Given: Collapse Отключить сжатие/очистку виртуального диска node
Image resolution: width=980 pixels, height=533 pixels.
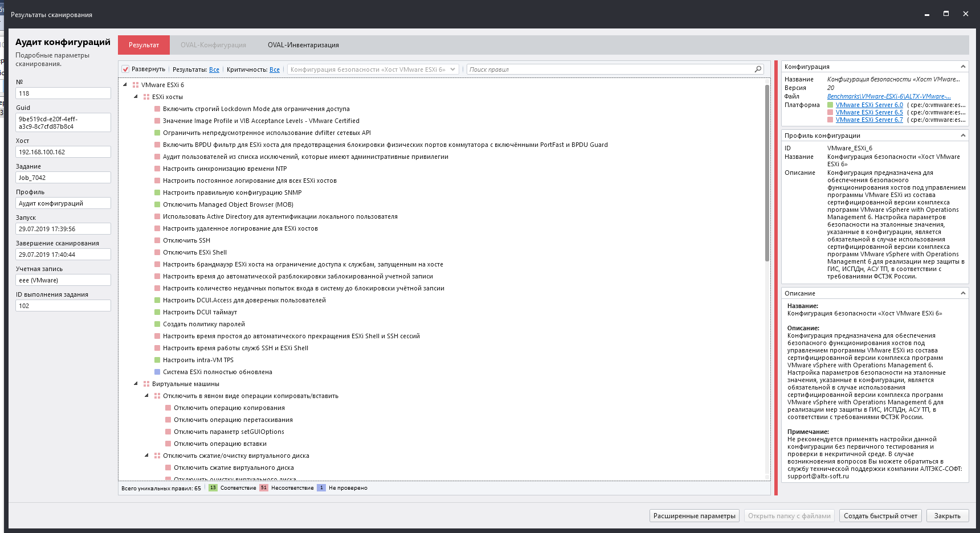Looking at the screenshot, I should click(x=146, y=456).
